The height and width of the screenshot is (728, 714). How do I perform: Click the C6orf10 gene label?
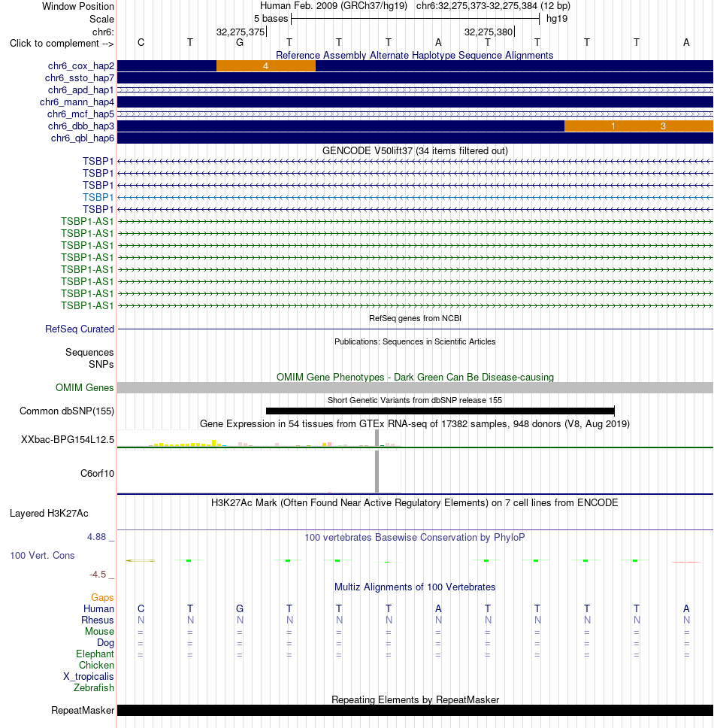point(97,474)
